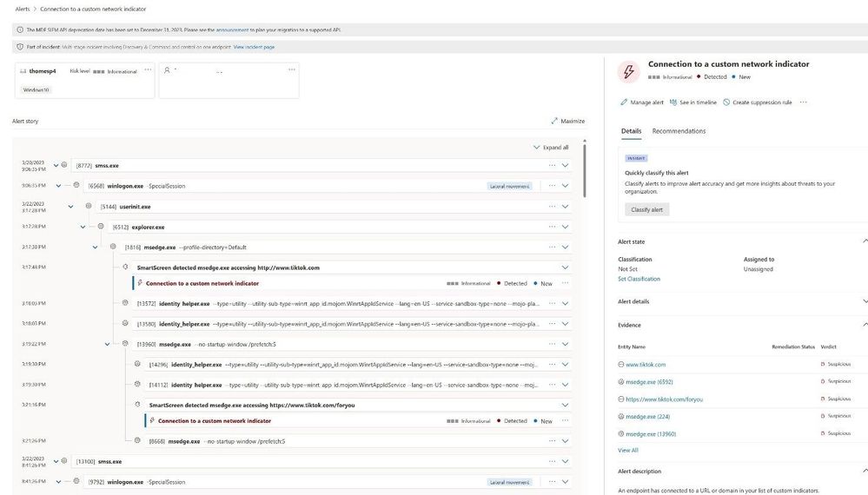Click the alert lightning bolt icon in header

coord(629,72)
